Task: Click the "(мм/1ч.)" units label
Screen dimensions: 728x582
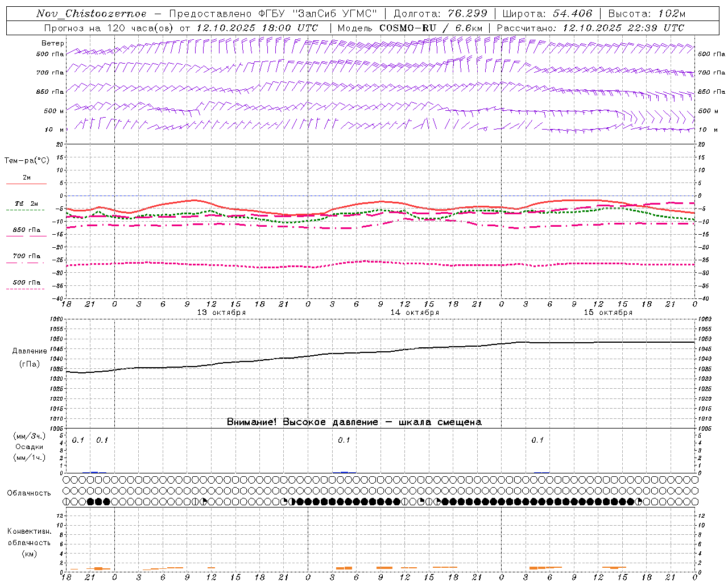Action: coord(29,458)
